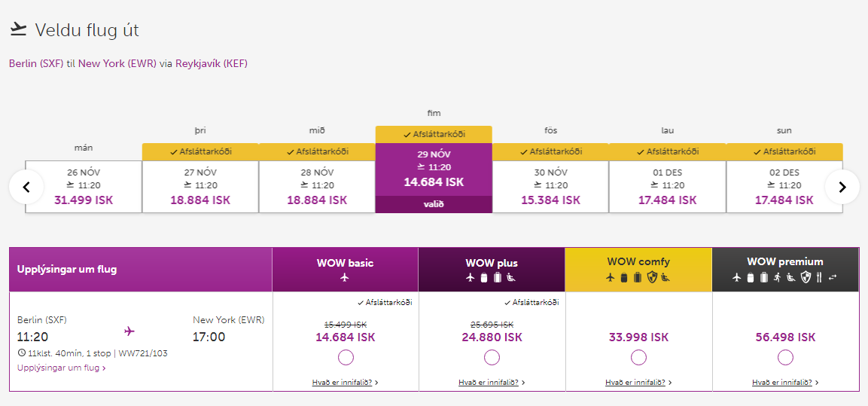Image resolution: width=868 pixels, height=406 pixels.
Task: Click the Berlin (SXF) link in route
Action: [x=36, y=64]
